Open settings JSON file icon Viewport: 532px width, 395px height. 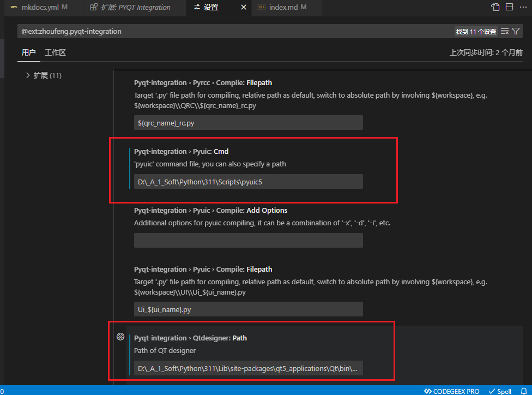click(x=495, y=7)
